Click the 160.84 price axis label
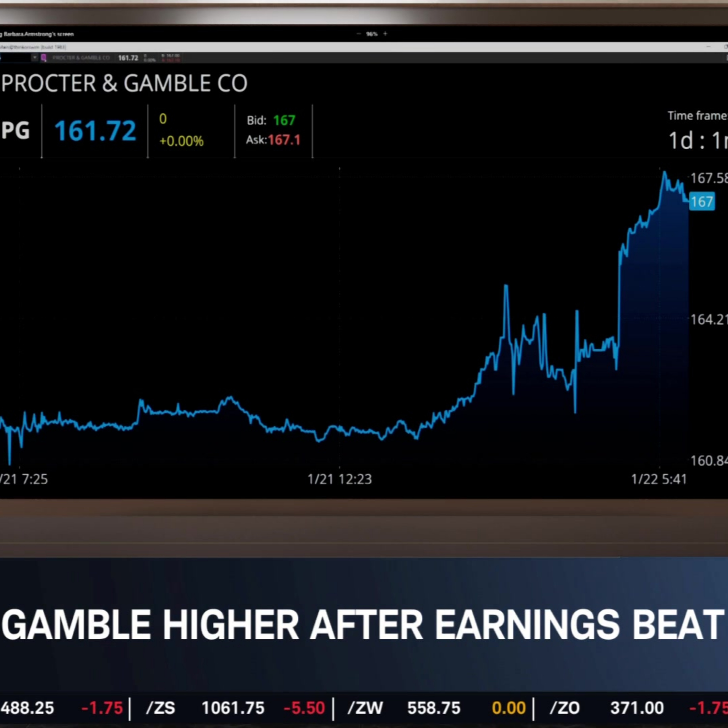728x728 pixels. (709, 461)
